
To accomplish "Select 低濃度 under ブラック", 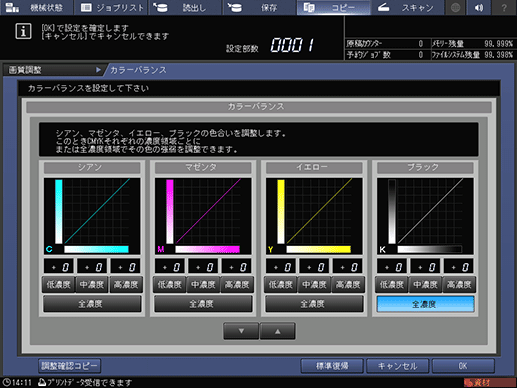I will click(x=392, y=285).
